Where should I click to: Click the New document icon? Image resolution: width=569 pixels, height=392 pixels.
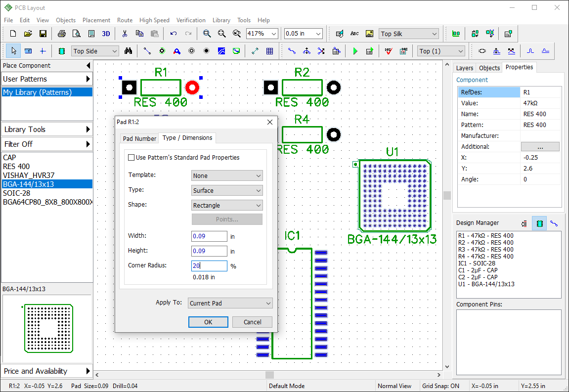point(13,34)
